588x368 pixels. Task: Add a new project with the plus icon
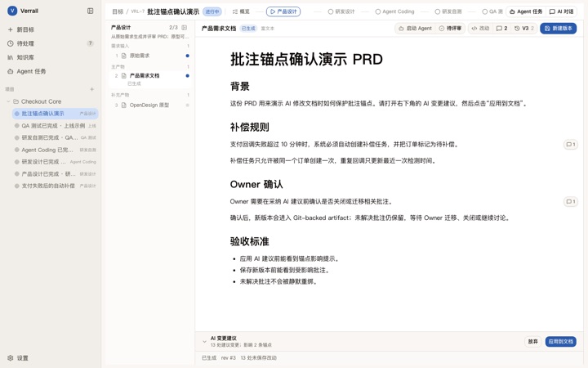pos(91,89)
